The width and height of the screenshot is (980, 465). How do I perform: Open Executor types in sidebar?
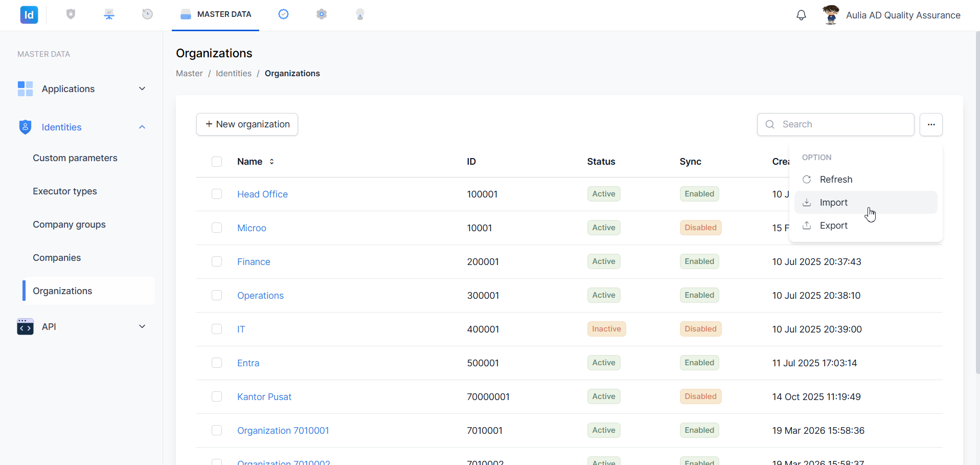point(65,191)
